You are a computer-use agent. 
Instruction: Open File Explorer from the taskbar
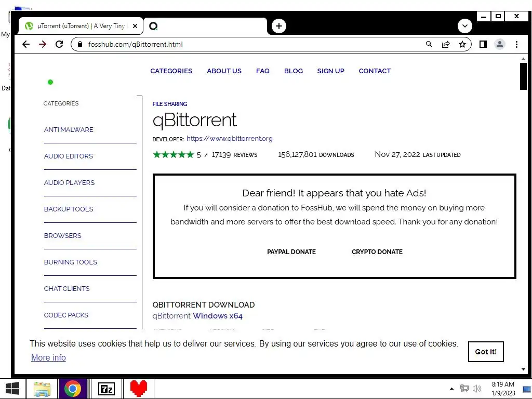pyautogui.click(x=42, y=389)
